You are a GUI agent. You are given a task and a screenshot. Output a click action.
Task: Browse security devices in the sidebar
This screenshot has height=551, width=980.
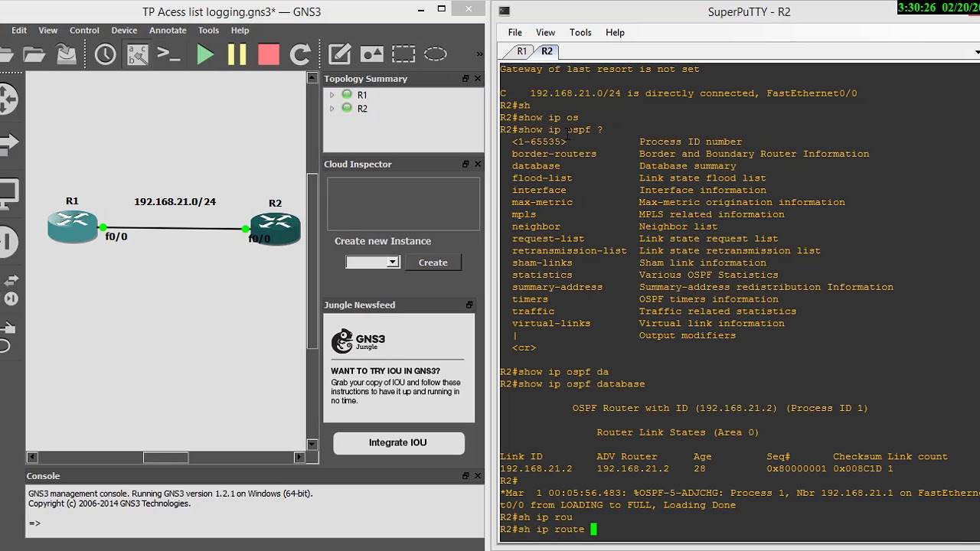(x=6, y=242)
